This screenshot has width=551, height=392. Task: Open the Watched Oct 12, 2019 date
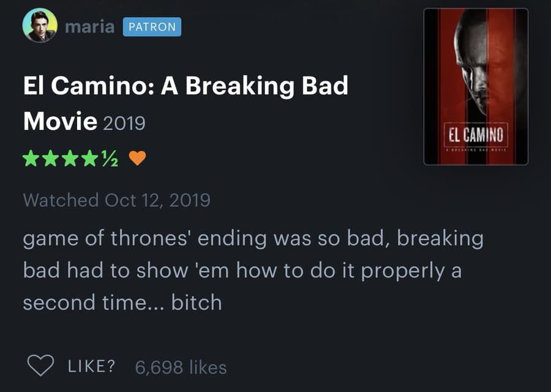pos(116,200)
